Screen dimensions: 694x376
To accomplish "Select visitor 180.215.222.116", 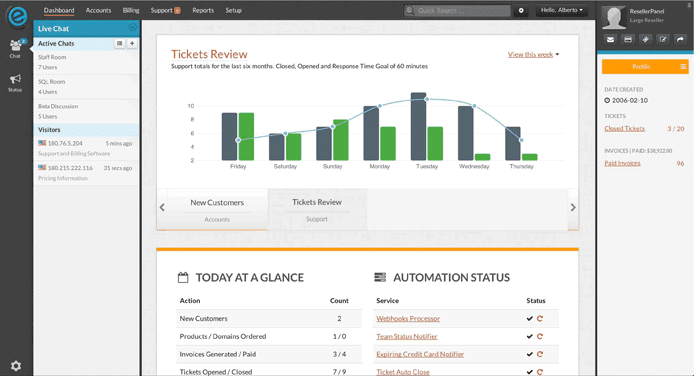I will (x=86, y=173).
